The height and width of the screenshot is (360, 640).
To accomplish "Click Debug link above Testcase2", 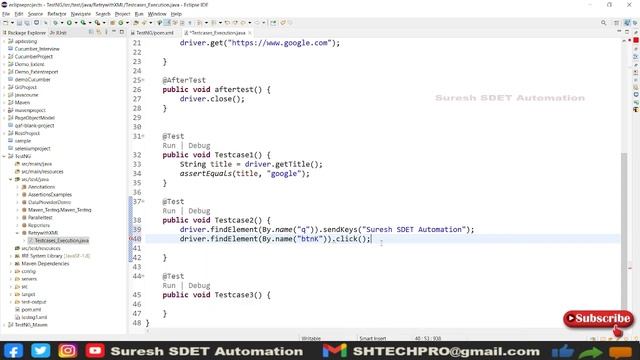I will tap(199, 211).
